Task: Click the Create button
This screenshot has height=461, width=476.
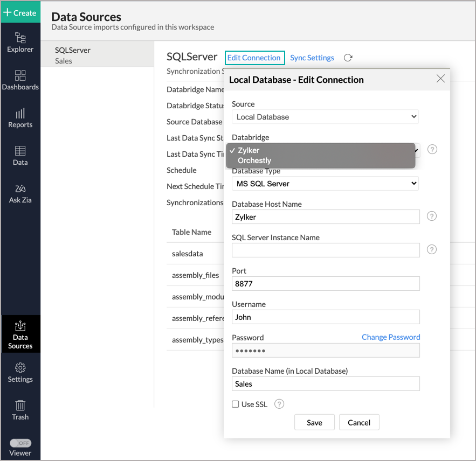Action: 20,12
